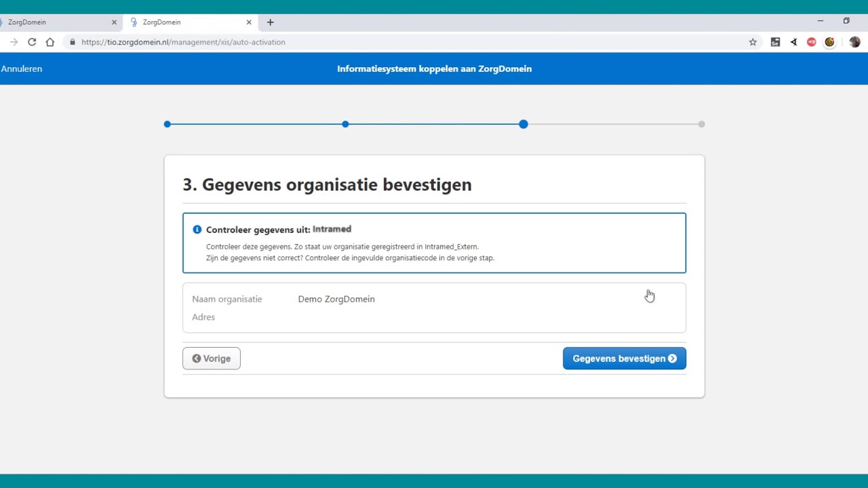This screenshot has width=868, height=488.
Task: Close the first ZorgDomein tab
Action: (114, 22)
